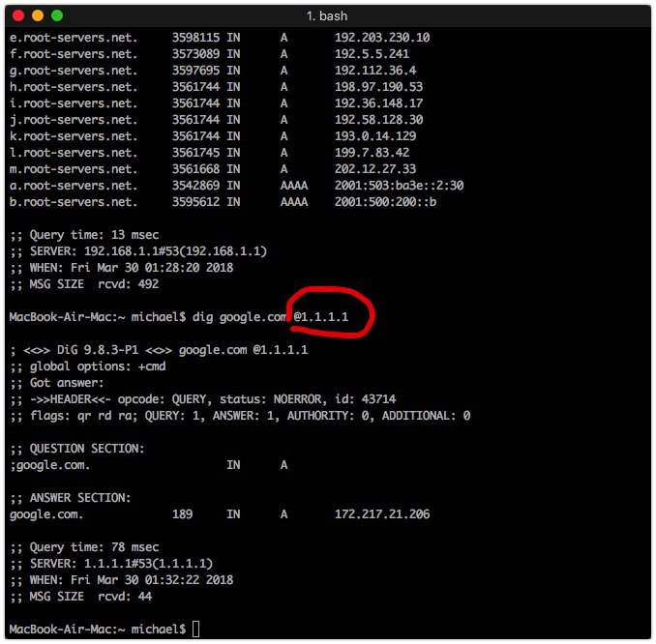Select IP address 192.112.36.4
Screen dimensions: 656x644
tap(375, 71)
